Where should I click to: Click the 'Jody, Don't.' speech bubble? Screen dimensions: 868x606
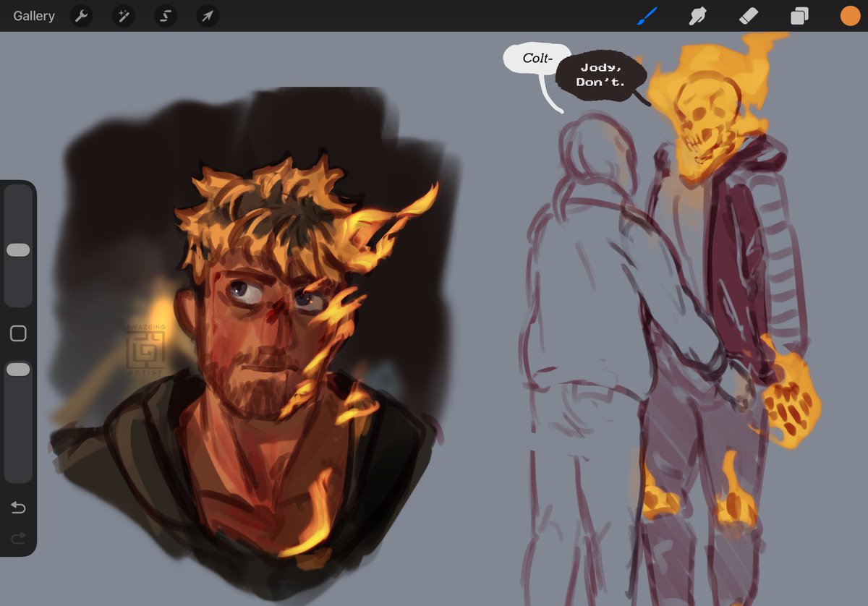(x=600, y=74)
